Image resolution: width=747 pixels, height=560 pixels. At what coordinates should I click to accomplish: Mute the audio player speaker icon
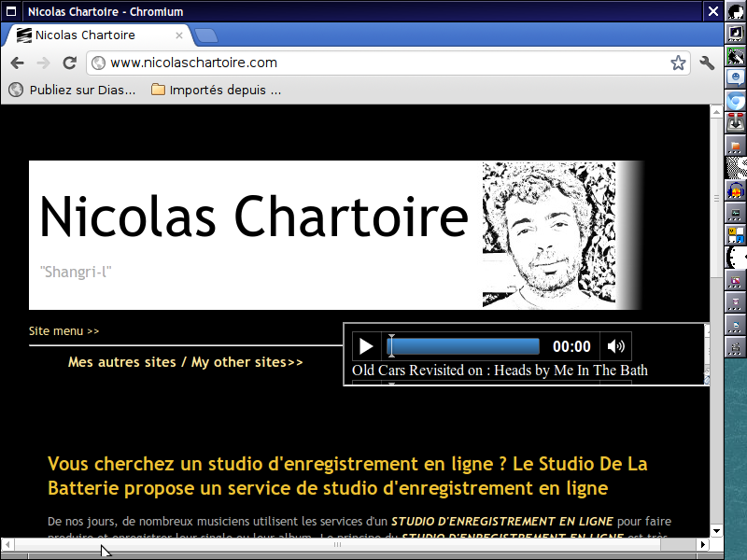click(615, 346)
